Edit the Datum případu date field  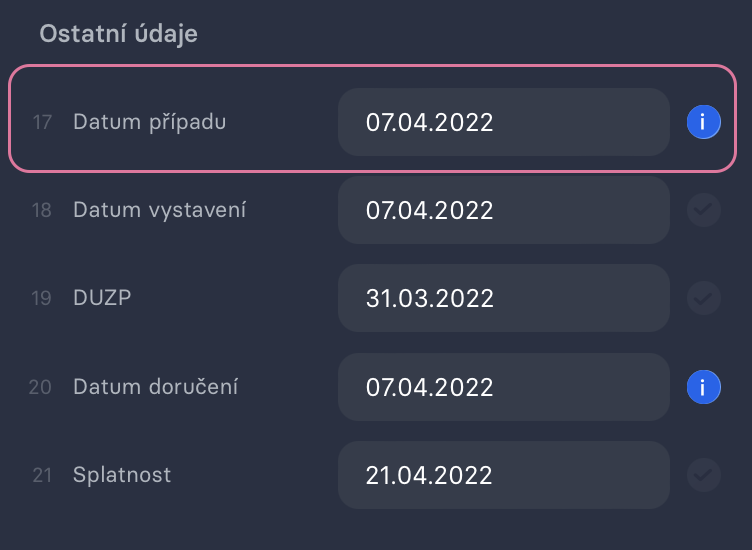tap(504, 122)
